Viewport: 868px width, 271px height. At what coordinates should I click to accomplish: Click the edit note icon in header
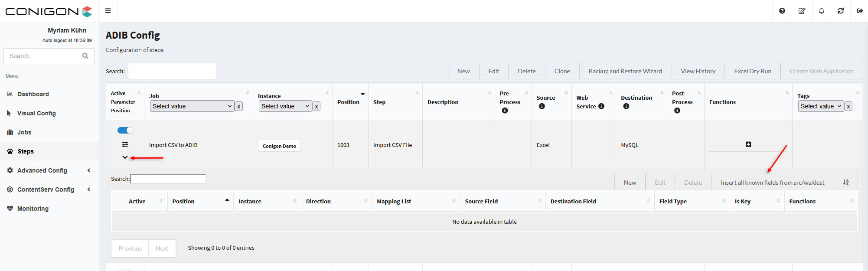[802, 11]
